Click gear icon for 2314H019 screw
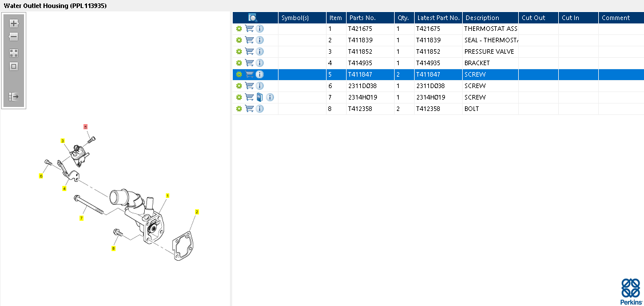 [239, 97]
